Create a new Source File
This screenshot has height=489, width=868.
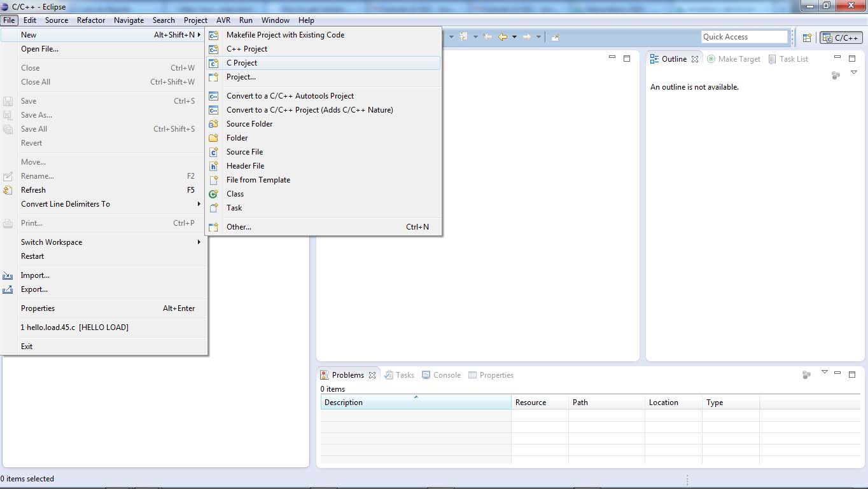point(323,152)
